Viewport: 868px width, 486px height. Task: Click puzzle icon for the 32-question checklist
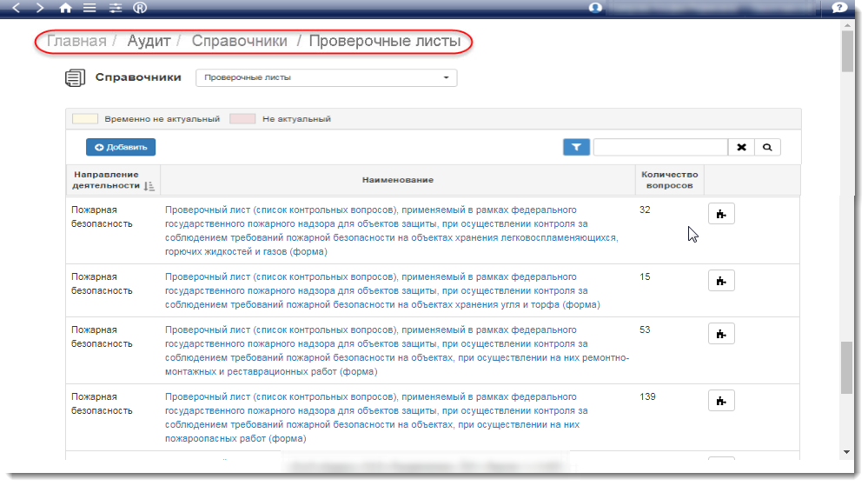721,214
